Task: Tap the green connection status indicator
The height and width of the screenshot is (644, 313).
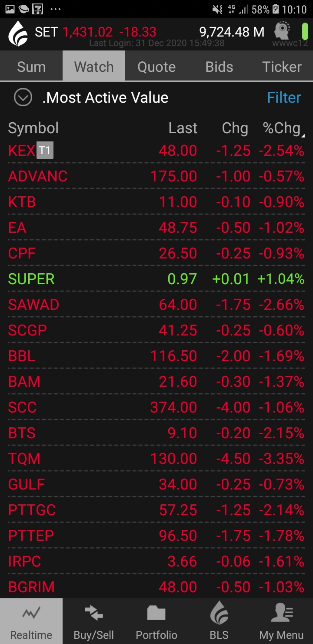Action: coord(305,32)
